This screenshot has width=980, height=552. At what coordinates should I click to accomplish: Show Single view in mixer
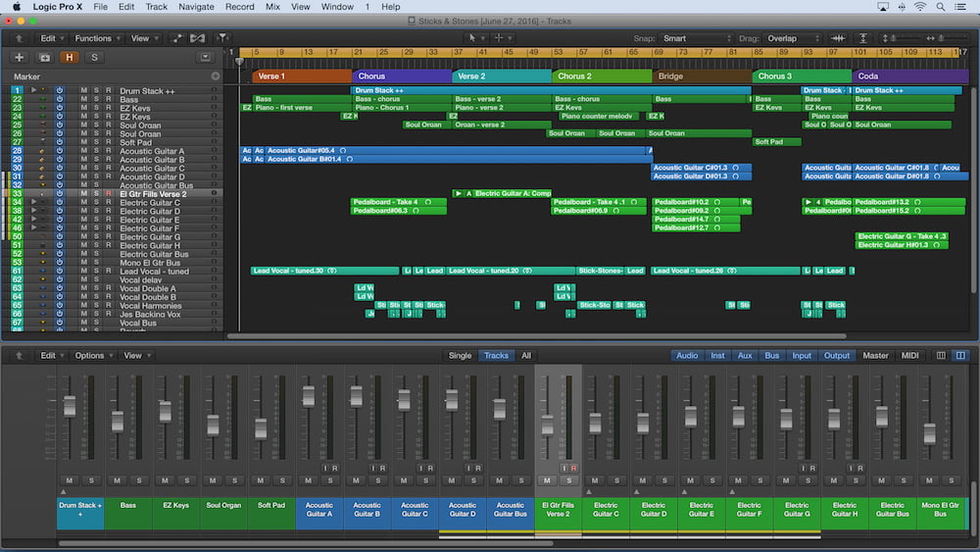pyautogui.click(x=460, y=355)
